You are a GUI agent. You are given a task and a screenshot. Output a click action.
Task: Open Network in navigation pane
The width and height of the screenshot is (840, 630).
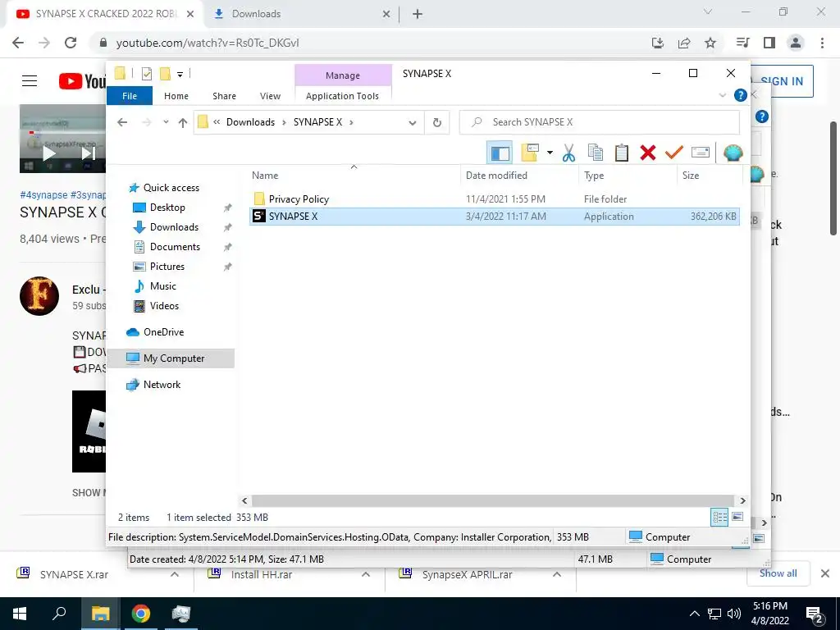162,385
